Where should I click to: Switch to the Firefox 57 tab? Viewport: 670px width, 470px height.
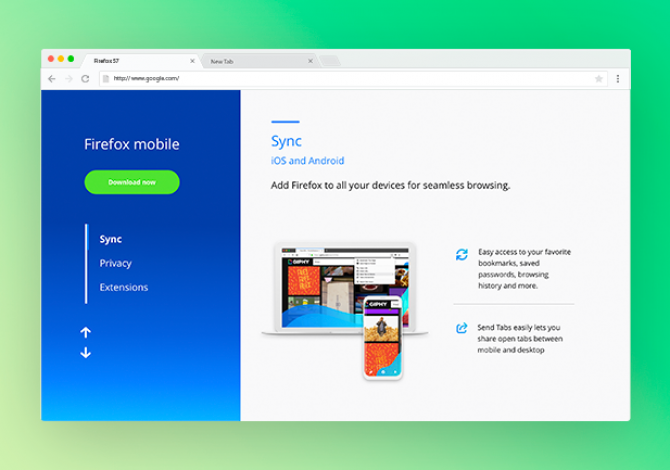pos(141,61)
